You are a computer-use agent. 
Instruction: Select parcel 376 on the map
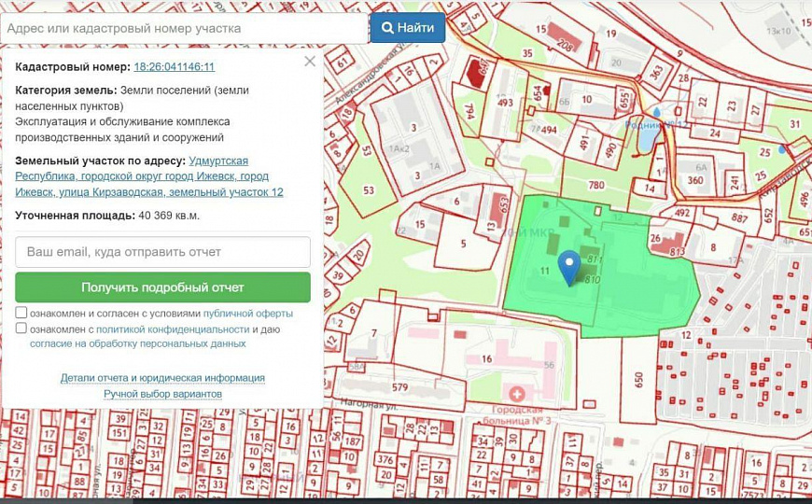coord(385,459)
